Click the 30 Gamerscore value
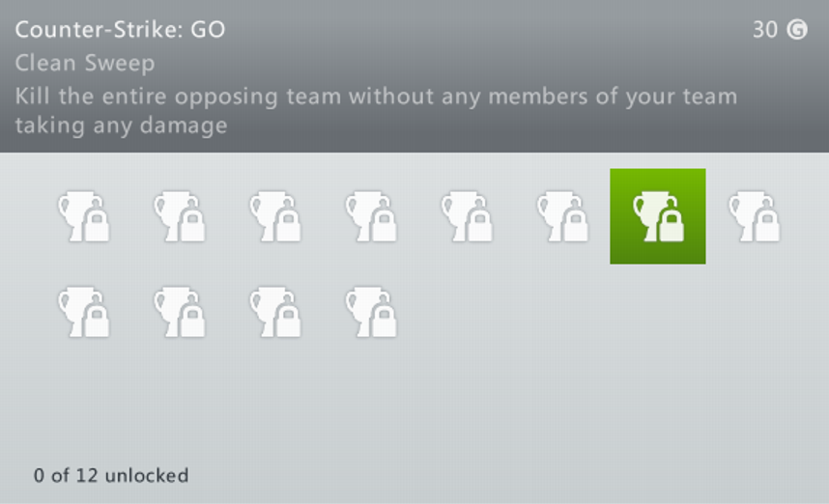The height and width of the screenshot is (504, 829). tap(764, 30)
